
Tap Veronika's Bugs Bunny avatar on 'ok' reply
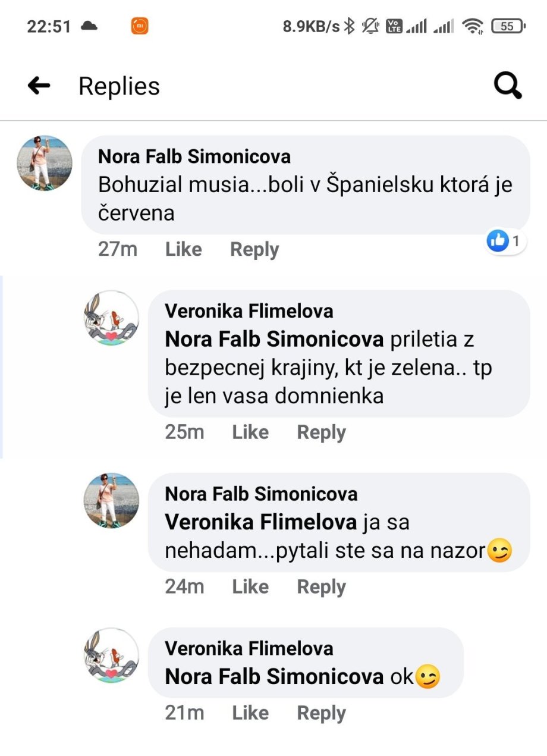pos(111,655)
